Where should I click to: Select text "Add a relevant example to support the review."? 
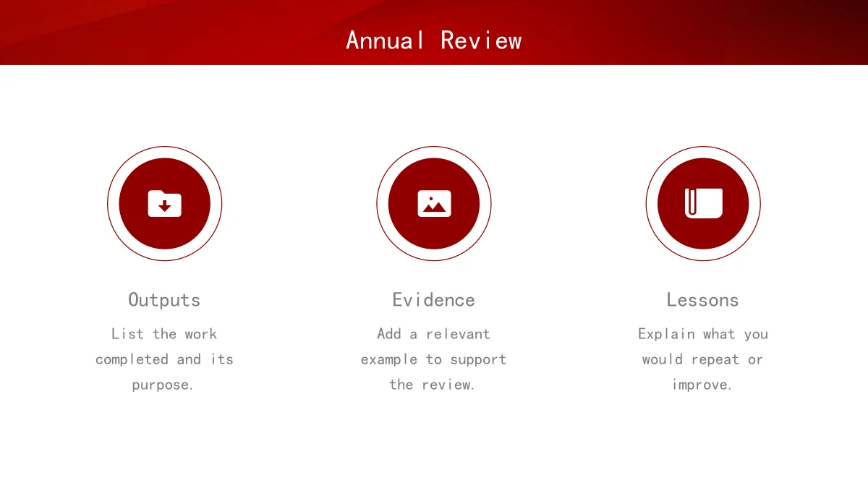[x=434, y=359]
